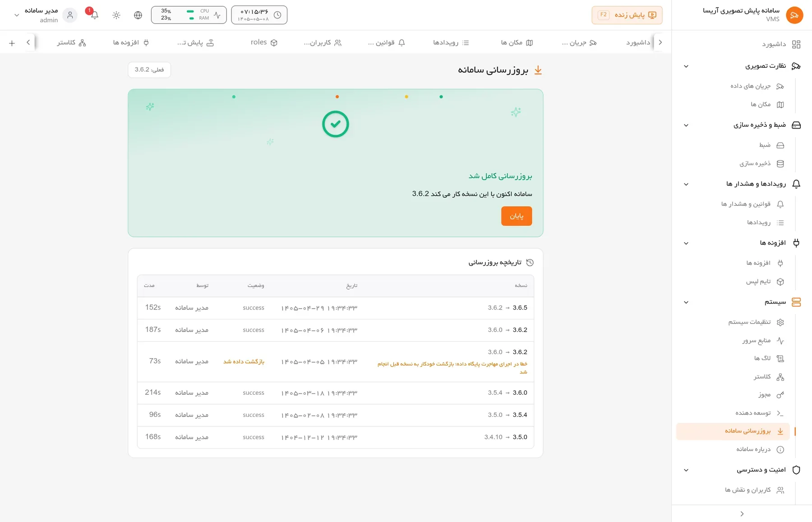Click the مکان ها map icon in sidebar
The image size is (812, 522).
click(780, 105)
